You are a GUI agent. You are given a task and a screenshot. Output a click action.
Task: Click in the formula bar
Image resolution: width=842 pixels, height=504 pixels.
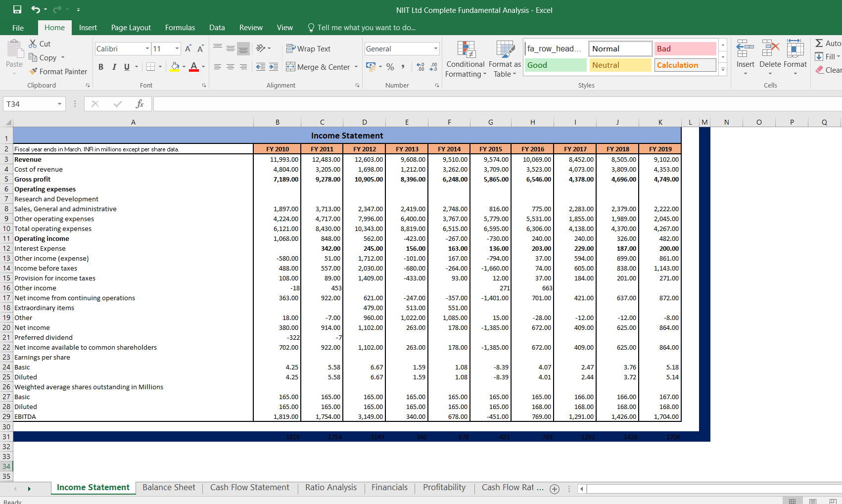point(497,104)
